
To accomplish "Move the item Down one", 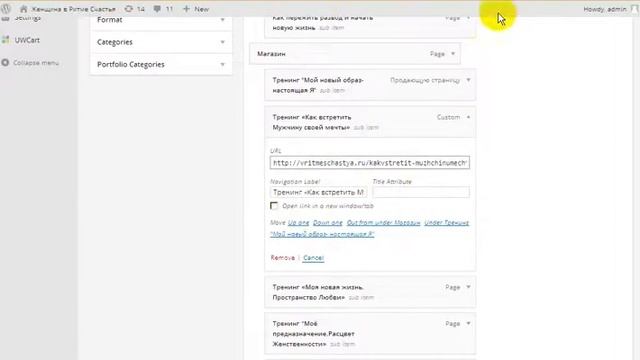I will (327, 222).
